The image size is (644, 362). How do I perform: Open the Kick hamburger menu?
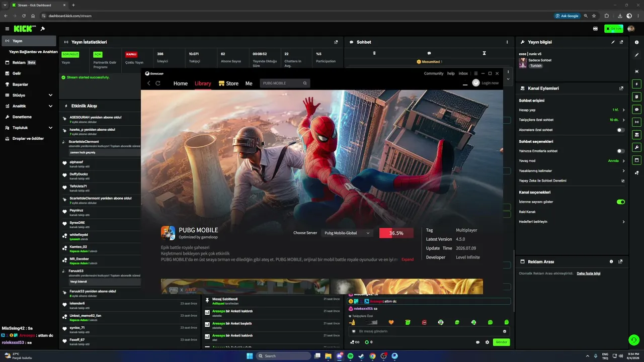click(7, 29)
